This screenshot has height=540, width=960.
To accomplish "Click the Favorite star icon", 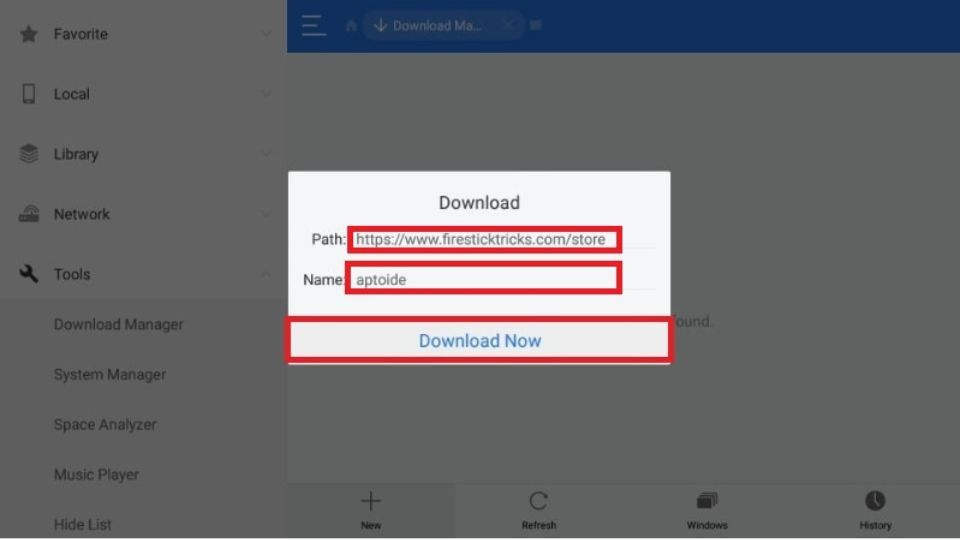I will point(28,34).
